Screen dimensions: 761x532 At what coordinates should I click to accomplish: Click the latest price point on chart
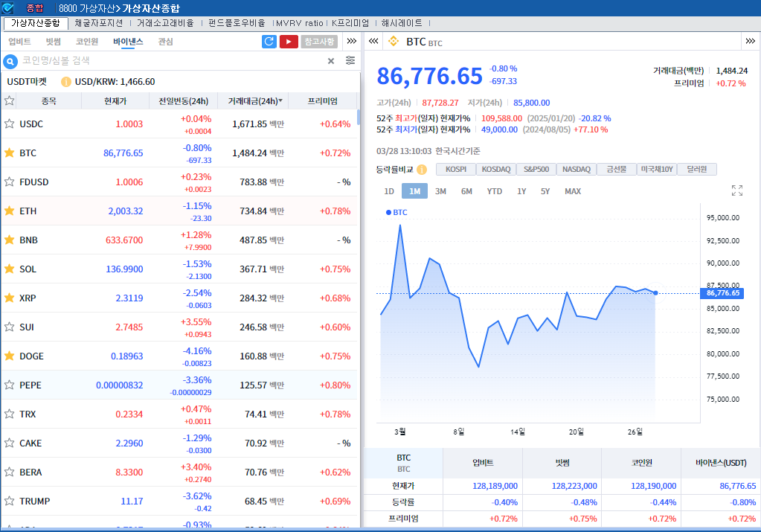click(x=655, y=292)
